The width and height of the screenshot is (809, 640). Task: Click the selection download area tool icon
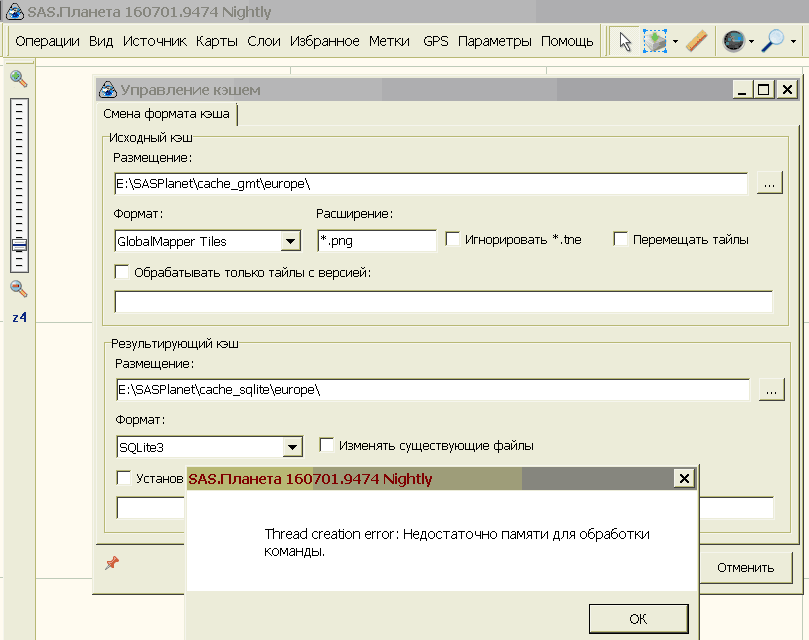click(x=655, y=42)
